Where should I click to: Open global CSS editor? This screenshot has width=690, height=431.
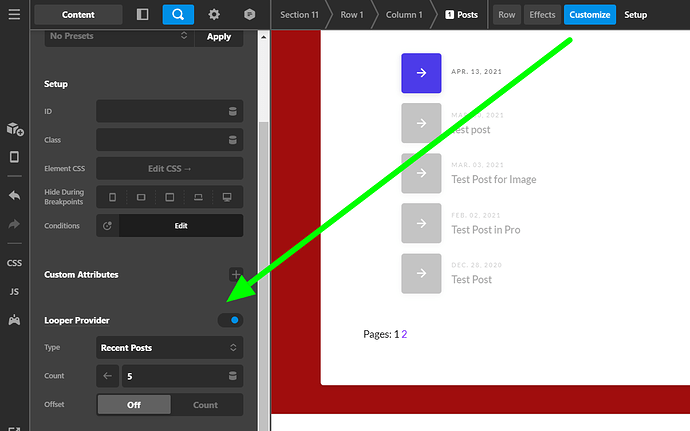pos(14,263)
